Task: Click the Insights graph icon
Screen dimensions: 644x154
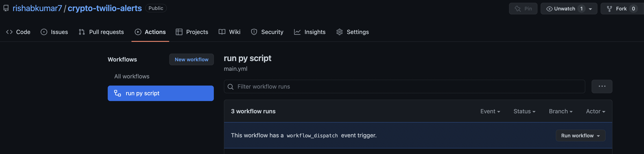Action: click(297, 32)
